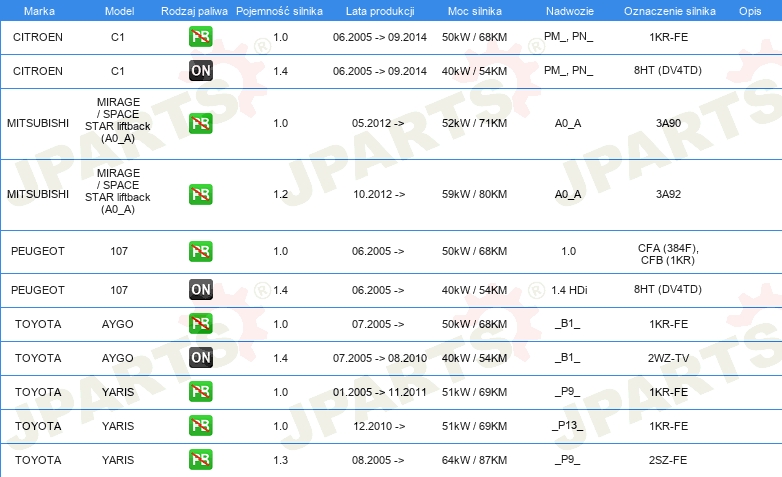
Task: Click the Marka column header
Action: [39, 11]
